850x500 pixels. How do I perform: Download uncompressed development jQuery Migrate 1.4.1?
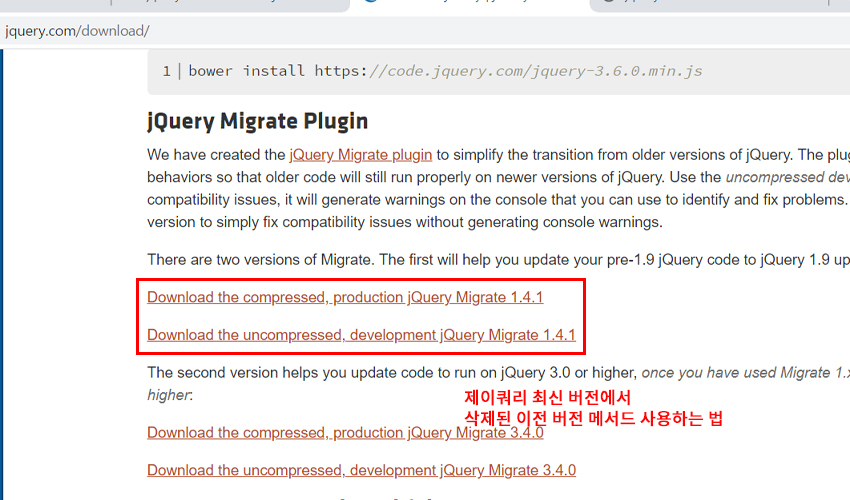click(x=361, y=335)
